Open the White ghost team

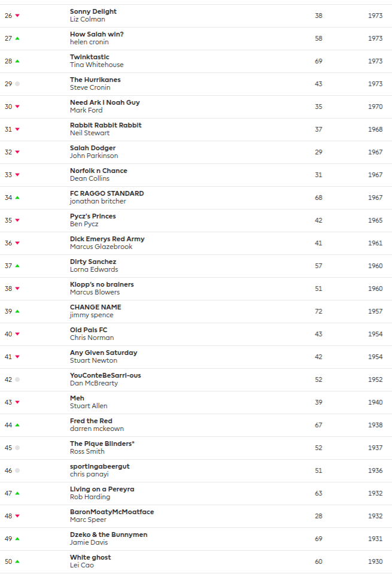coord(90,557)
